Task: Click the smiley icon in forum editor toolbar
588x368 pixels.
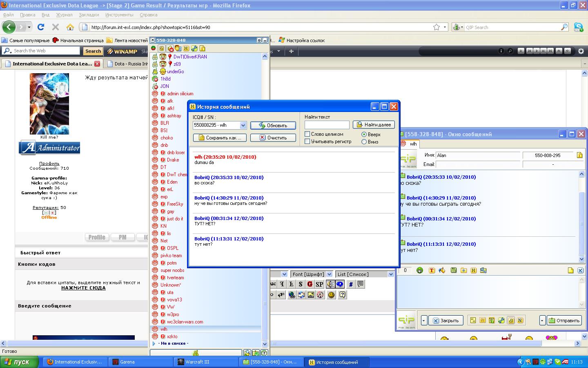Action: click(x=331, y=294)
